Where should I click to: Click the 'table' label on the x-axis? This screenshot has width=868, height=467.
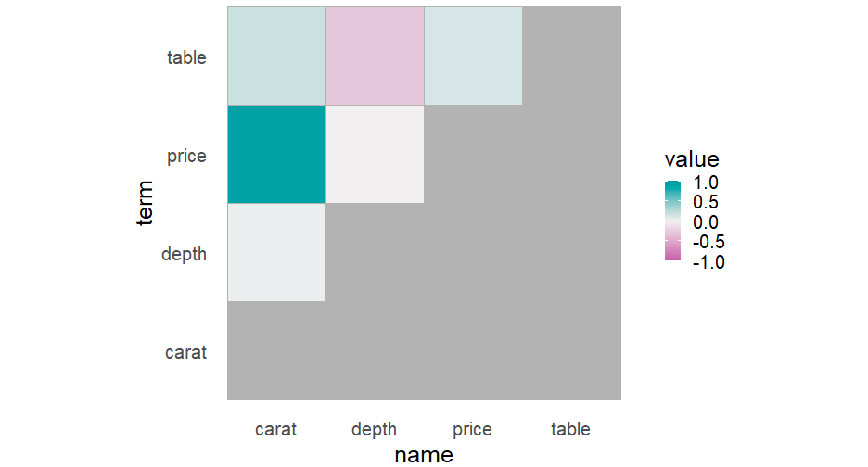pos(570,429)
